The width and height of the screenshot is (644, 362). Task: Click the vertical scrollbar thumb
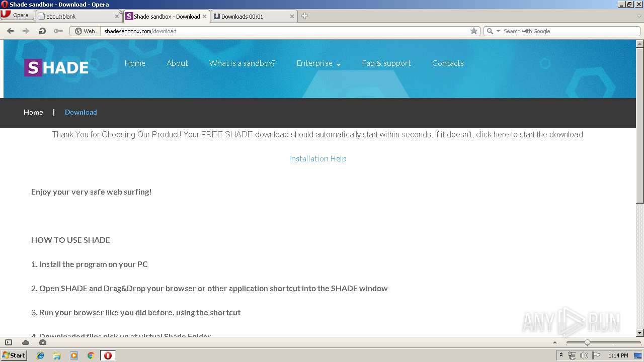[639, 126]
